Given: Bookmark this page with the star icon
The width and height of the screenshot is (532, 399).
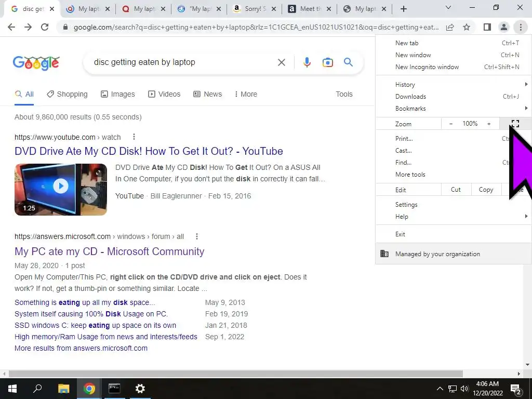Looking at the screenshot, I should [467, 27].
